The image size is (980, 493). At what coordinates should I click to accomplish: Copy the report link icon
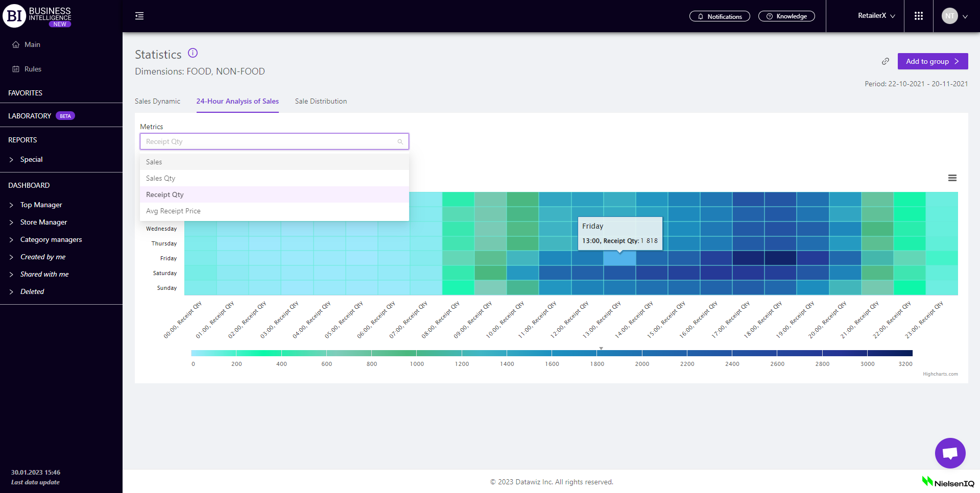[x=885, y=61]
